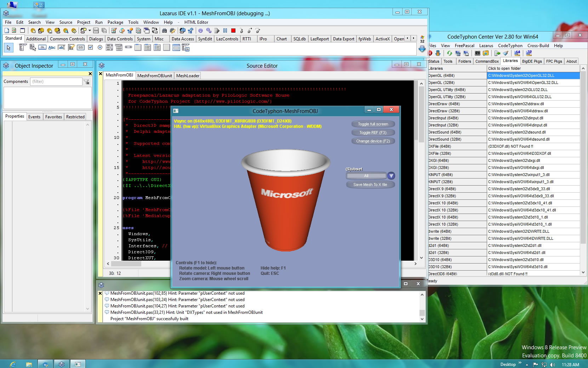Screen dimensions: 588x368
Task: Pick the TToggleBox (on) component icon
Action: pyautogui.click(x=81, y=47)
